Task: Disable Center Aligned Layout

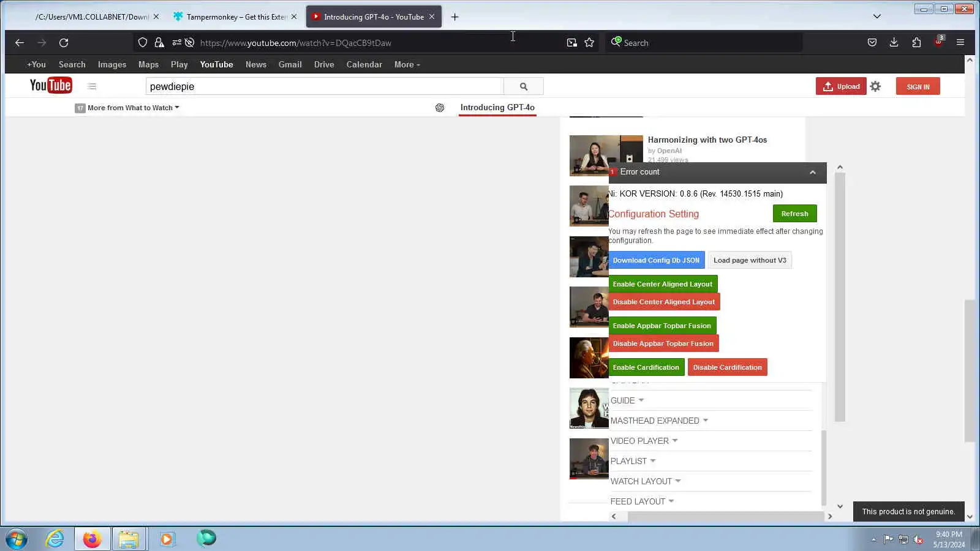Action: tap(664, 302)
